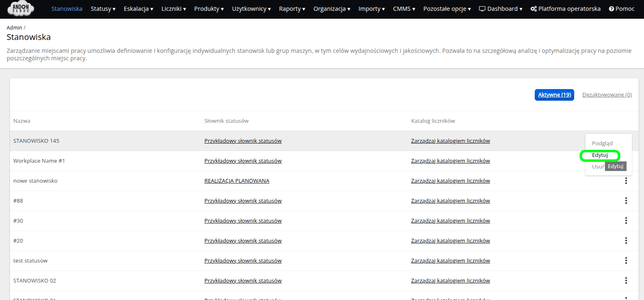Open actions menu for row "#30"
Screen dimensions: 644x300
click(x=626, y=221)
